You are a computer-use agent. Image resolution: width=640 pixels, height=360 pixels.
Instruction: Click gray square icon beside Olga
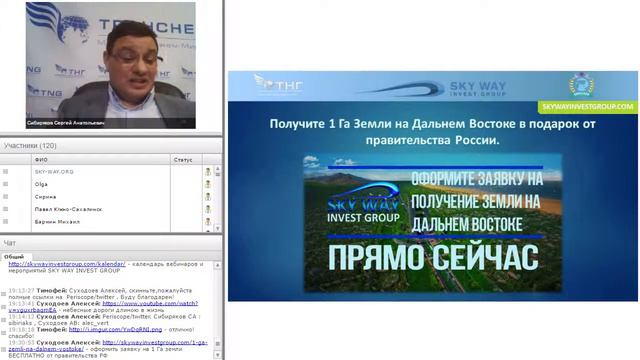[5, 184]
